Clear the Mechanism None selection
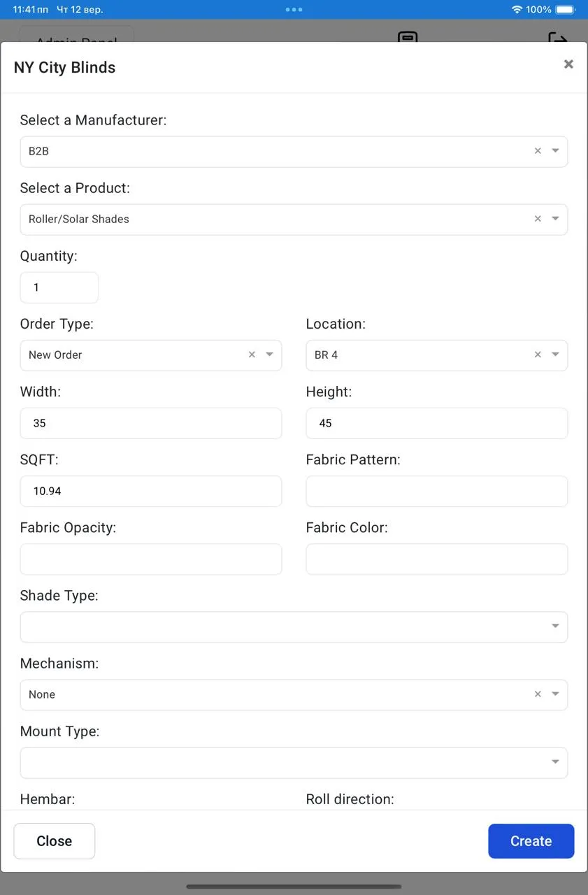588x895 pixels. [x=538, y=694]
